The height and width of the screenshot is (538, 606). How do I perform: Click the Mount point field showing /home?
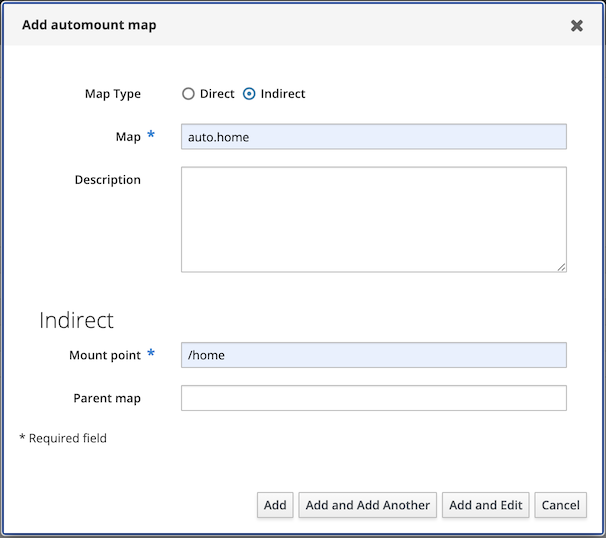(x=373, y=355)
